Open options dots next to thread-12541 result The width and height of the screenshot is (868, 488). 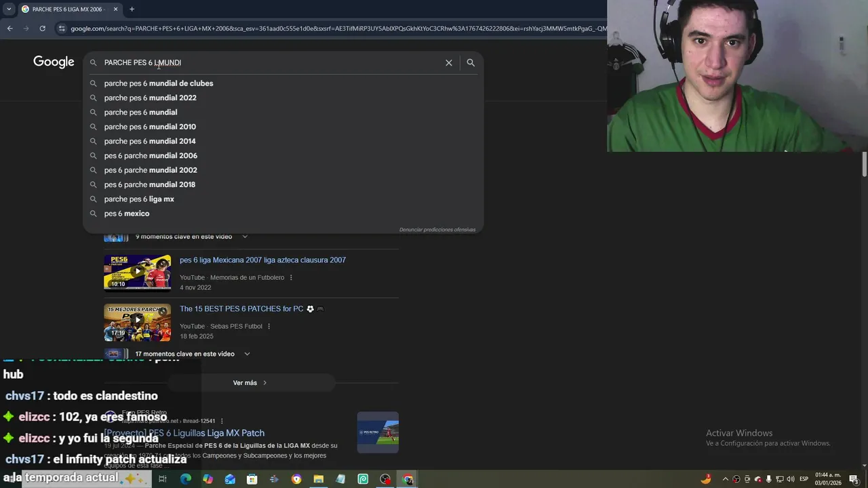coord(222,421)
